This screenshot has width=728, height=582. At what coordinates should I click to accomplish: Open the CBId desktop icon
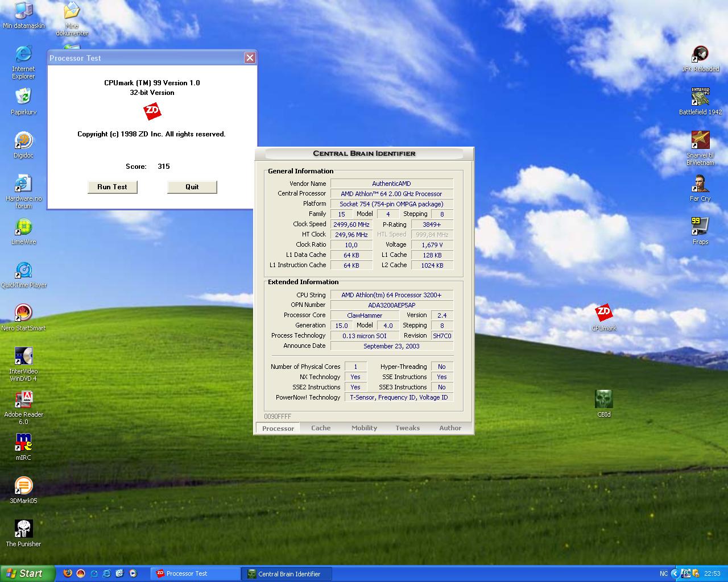pos(603,400)
